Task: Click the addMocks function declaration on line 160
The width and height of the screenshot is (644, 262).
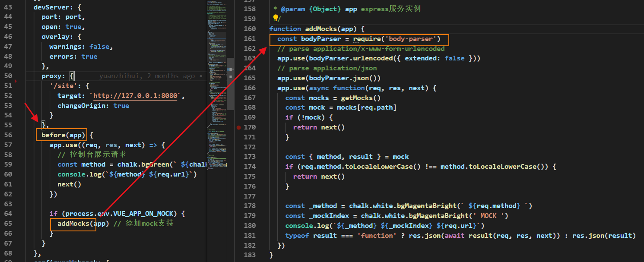Action: pos(317,29)
